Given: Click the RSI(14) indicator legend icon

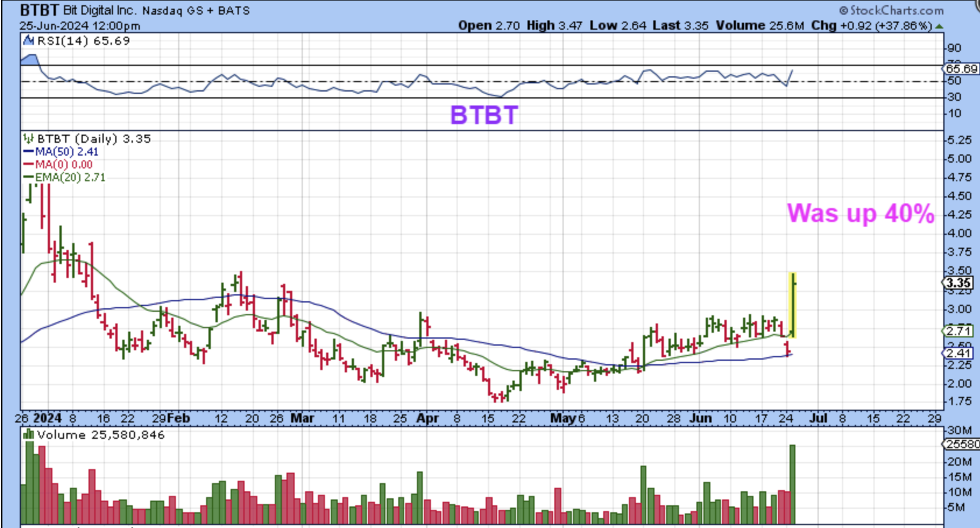Looking at the screenshot, I should click(x=29, y=41).
